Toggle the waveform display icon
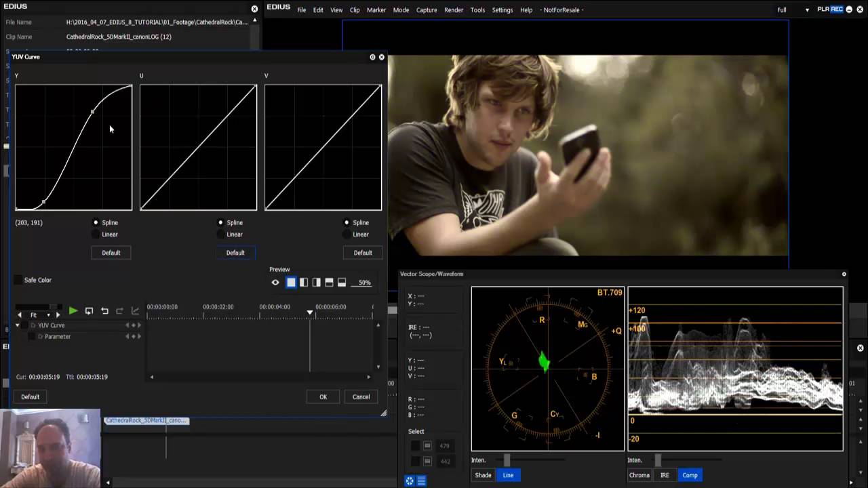Viewport: 868px width, 488px height. tap(421, 481)
